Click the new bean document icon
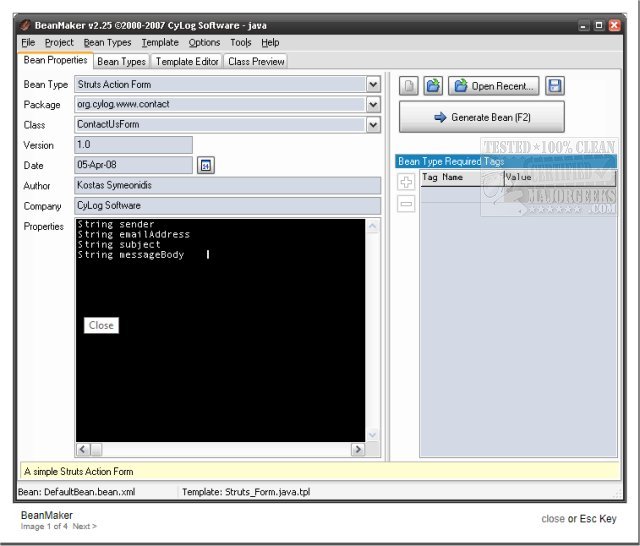This screenshot has width=640, height=546. tap(409, 86)
